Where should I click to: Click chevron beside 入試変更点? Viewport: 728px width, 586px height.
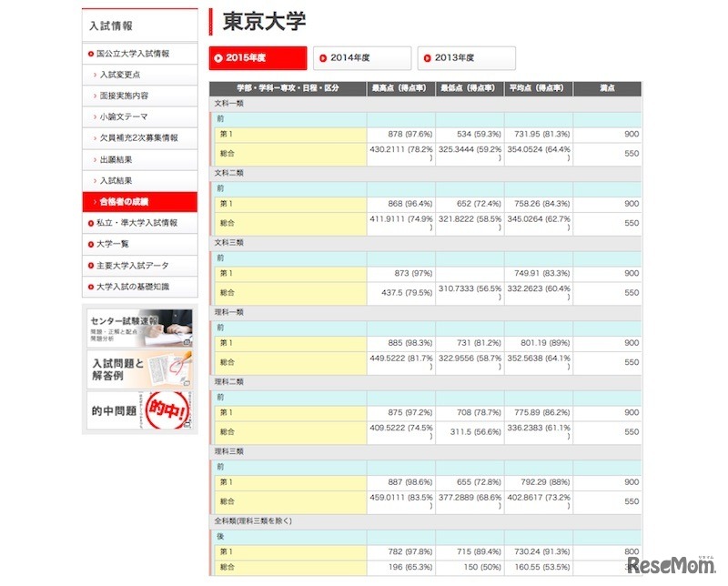pyautogui.click(x=96, y=75)
